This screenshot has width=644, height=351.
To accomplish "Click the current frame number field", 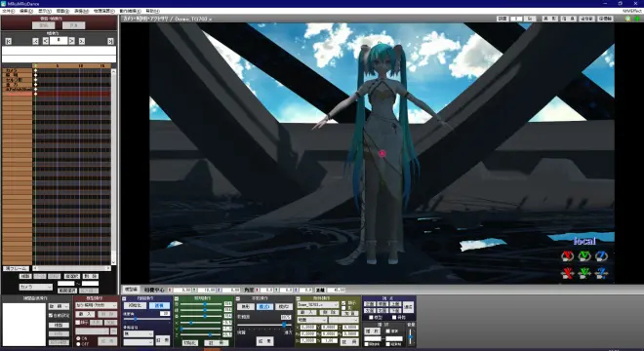I will (x=59, y=41).
